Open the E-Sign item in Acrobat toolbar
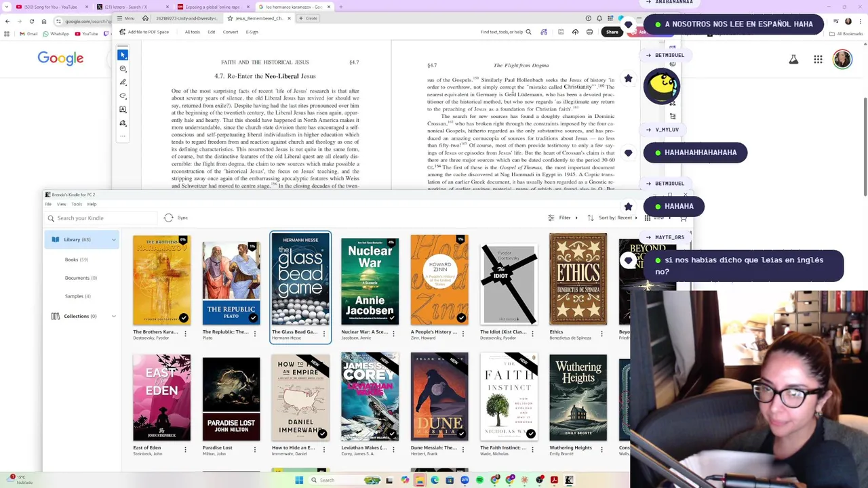The height and width of the screenshot is (488, 868). [x=252, y=32]
